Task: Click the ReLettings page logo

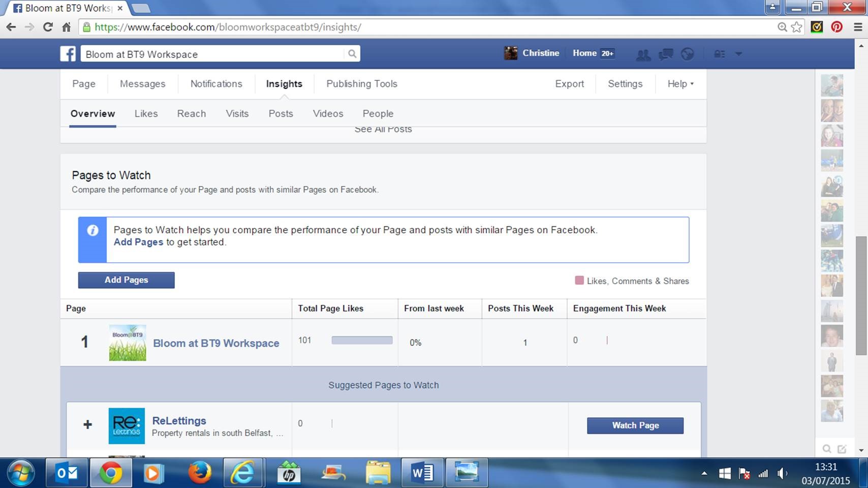Action: 127,426
